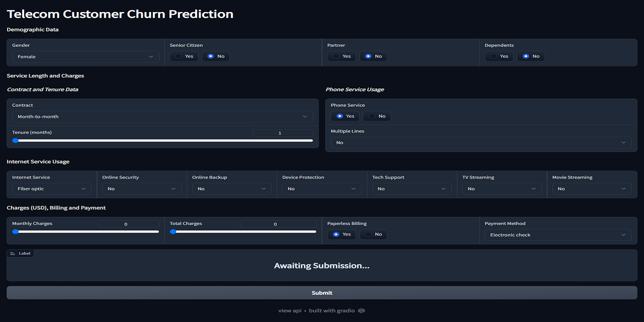
Task: Enable Dependents by choosing Yes
Action: click(x=499, y=56)
